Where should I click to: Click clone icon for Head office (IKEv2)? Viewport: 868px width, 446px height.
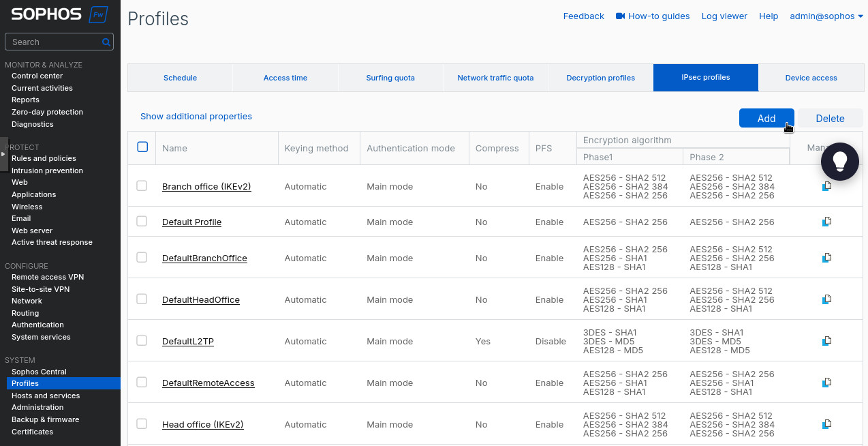tap(826, 424)
